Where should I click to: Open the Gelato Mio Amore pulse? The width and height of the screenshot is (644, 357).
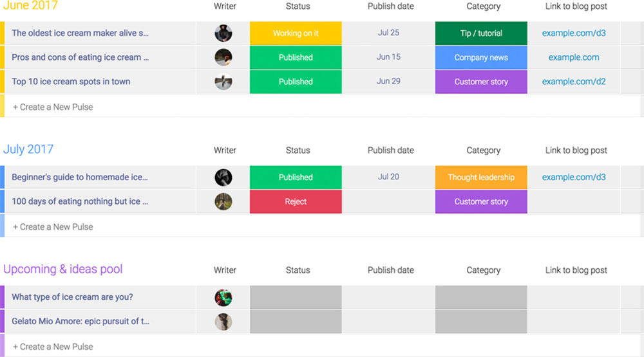tap(80, 322)
